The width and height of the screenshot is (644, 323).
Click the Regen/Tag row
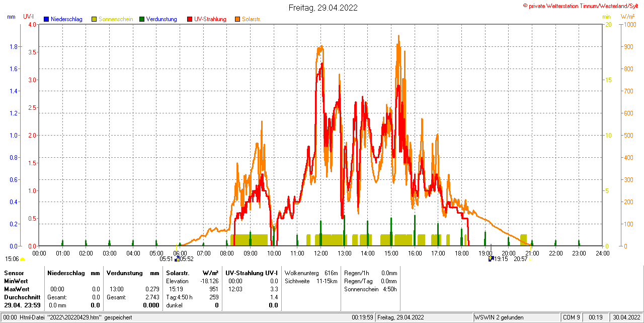[371, 281]
